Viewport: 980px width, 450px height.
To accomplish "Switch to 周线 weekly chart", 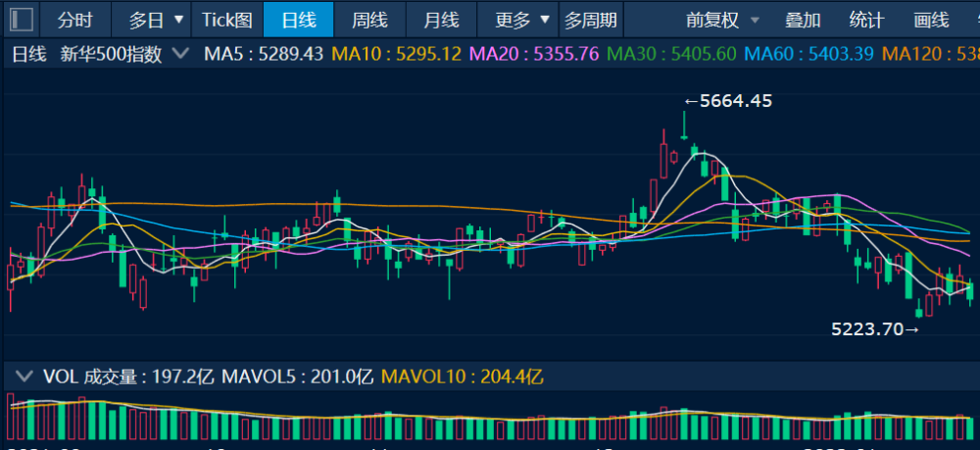I will point(369,20).
